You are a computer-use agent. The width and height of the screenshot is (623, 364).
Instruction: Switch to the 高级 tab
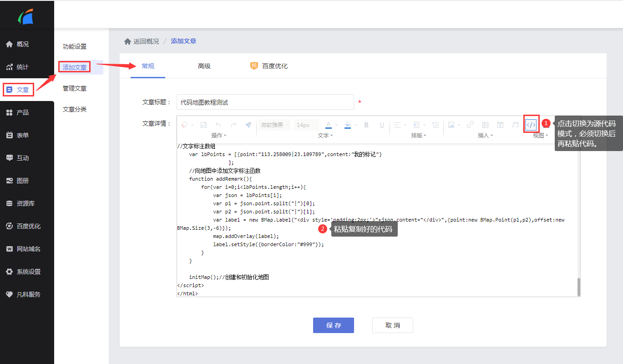coord(204,66)
